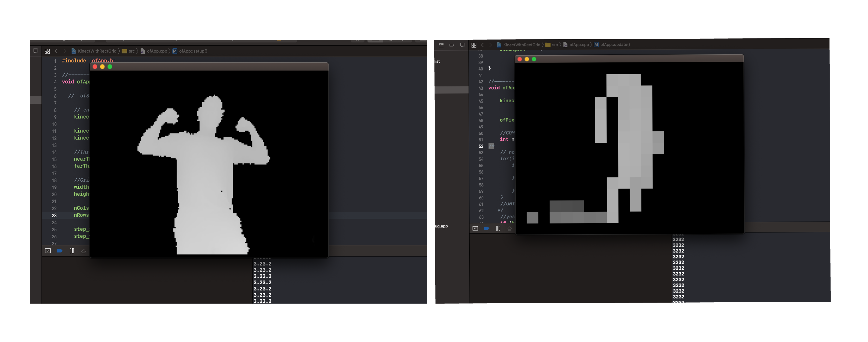868x342 pixels.
Task: Open Report navigator bubble left of ofApp::setup() editor
Action: tap(35, 51)
